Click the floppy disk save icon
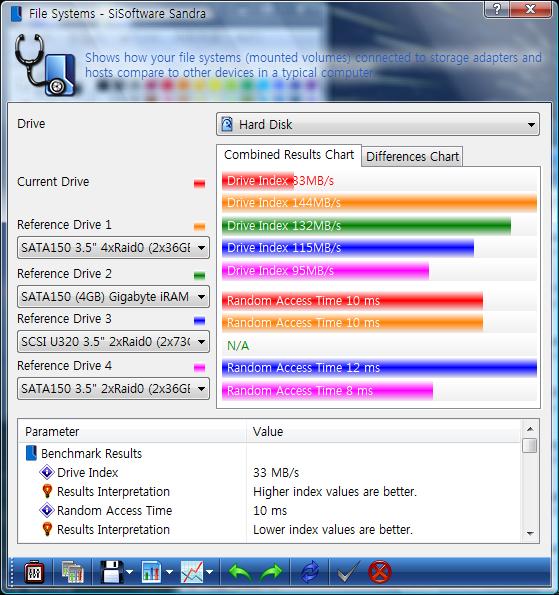This screenshot has width=559, height=595. (x=112, y=573)
